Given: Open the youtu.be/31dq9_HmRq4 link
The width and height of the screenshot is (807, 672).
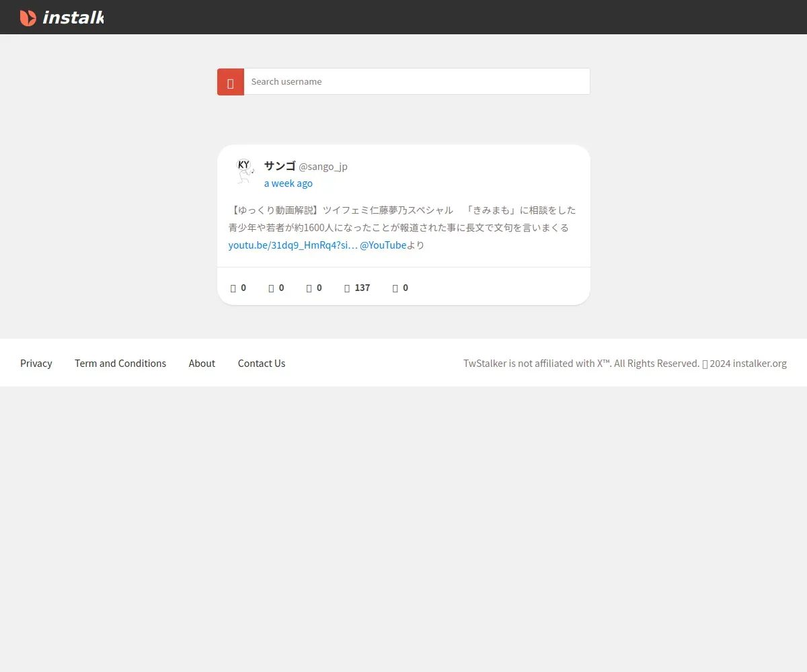Looking at the screenshot, I should (293, 245).
